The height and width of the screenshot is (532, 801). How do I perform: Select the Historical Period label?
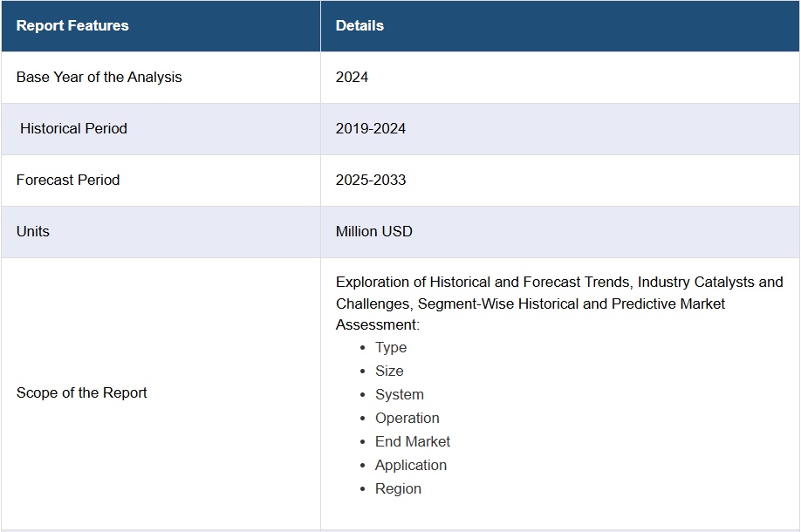pos(73,129)
